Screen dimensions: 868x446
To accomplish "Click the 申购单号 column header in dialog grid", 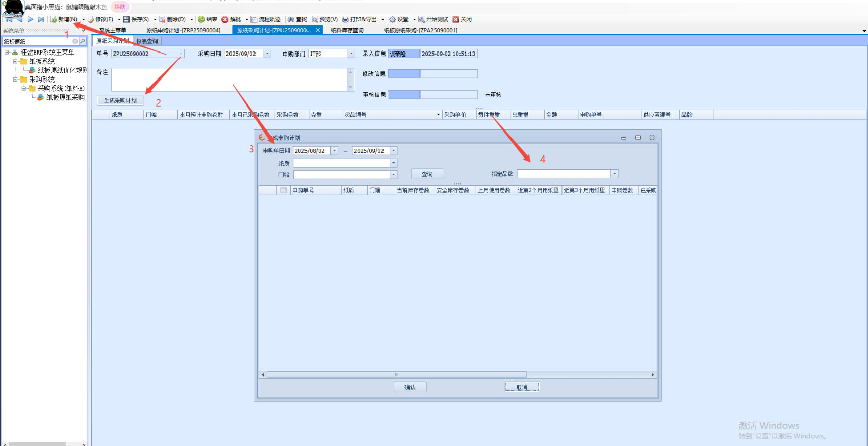I will pyautogui.click(x=316, y=190).
